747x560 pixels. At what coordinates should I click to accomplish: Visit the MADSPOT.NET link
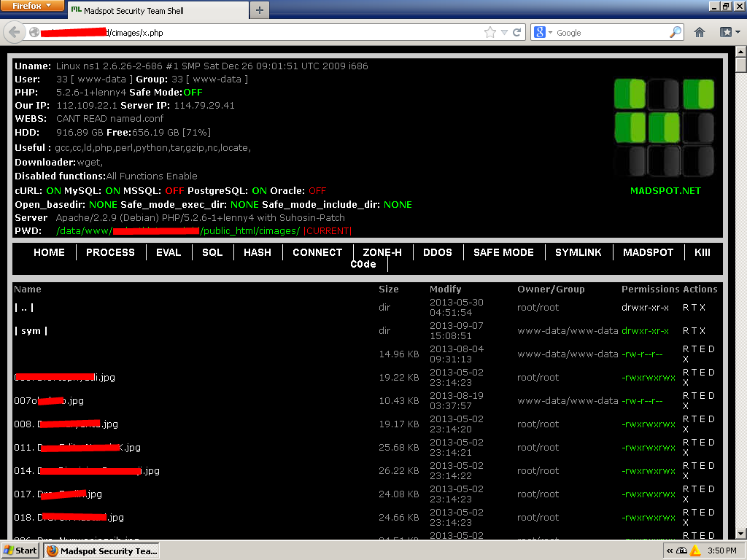click(x=665, y=190)
